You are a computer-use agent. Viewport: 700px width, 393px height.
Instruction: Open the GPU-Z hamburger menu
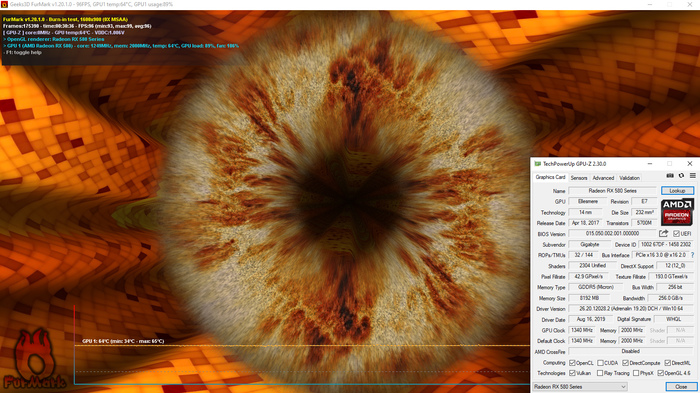(692, 176)
